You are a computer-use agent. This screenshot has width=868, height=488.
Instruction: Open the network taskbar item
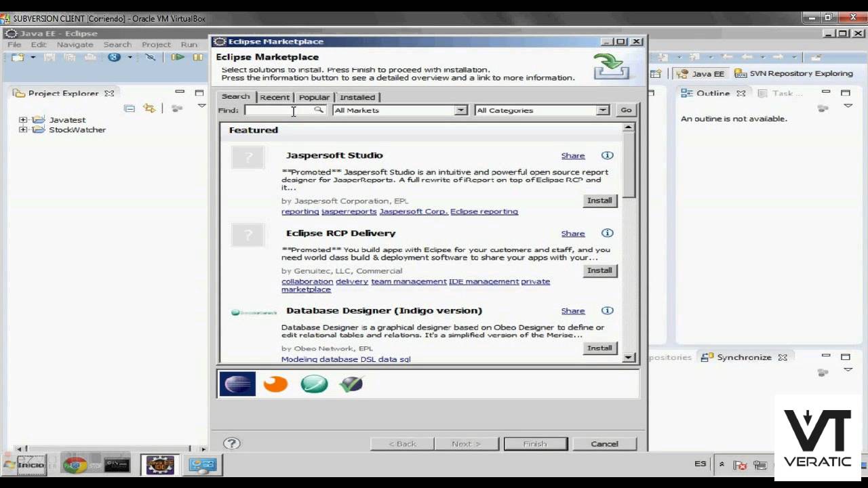[202, 465]
